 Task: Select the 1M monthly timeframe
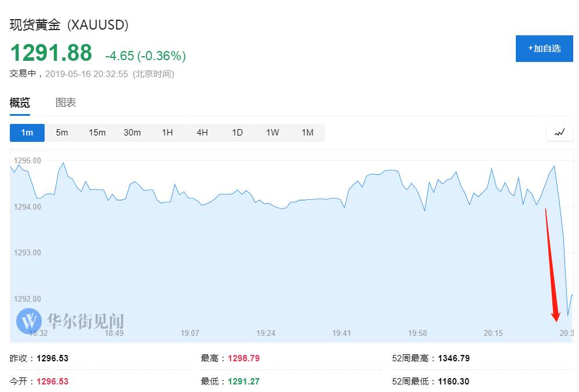(308, 133)
